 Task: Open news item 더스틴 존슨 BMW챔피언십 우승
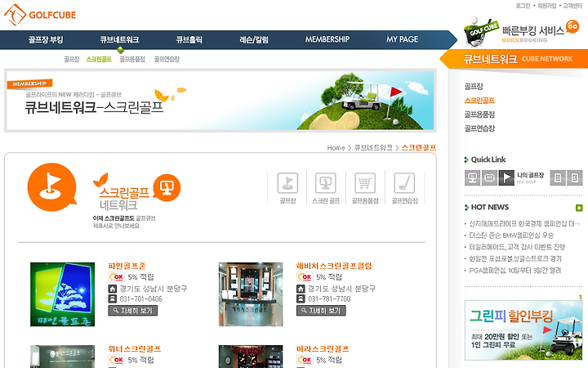click(511, 236)
